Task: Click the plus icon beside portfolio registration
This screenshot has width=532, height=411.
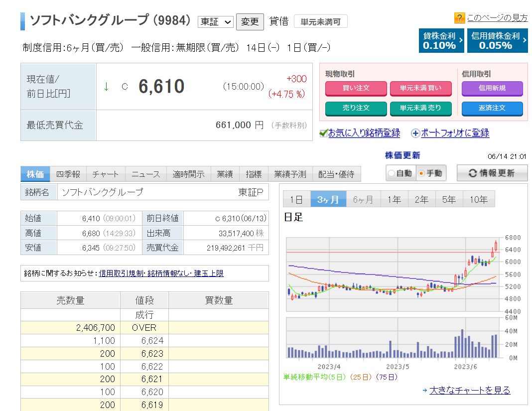Action: click(415, 134)
